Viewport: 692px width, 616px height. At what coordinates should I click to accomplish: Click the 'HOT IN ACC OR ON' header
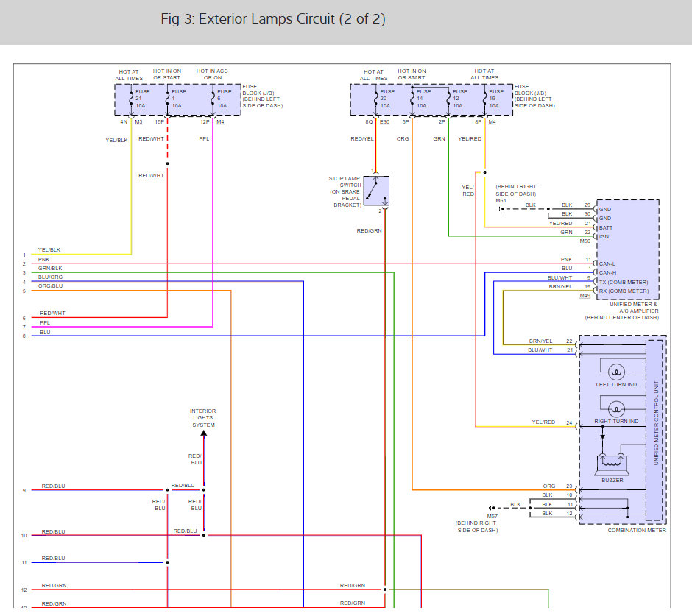[x=212, y=74]
